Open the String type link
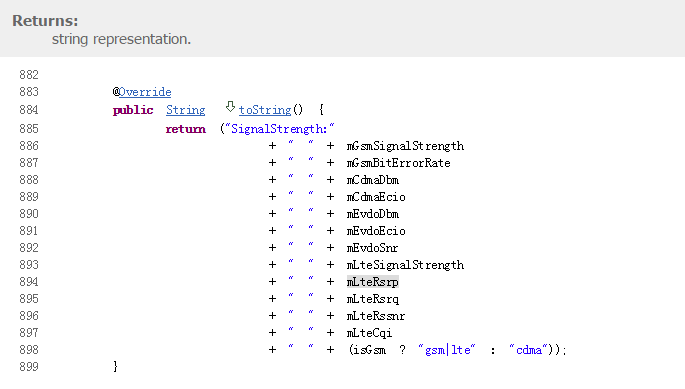Viewport: 685px width, 389px height. [x=186, y=110]
